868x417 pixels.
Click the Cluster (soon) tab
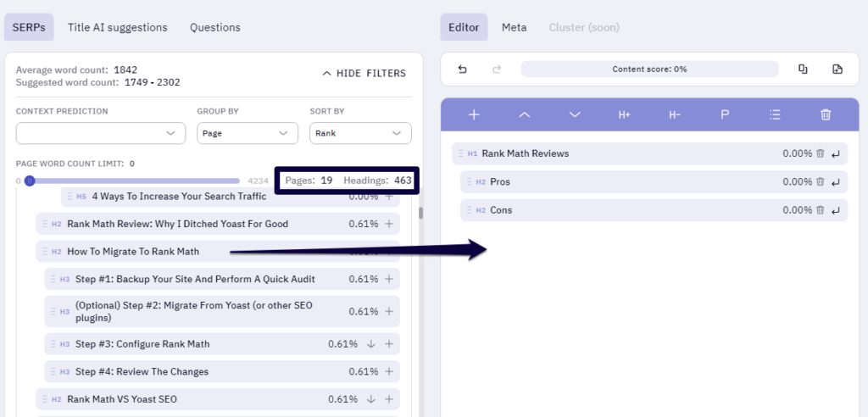coord(584,27)
